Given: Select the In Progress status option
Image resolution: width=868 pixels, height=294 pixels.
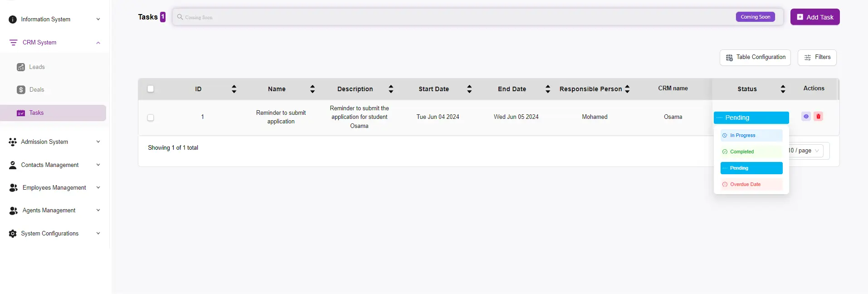Looking at the screenshot, I should tap(751, 136).
